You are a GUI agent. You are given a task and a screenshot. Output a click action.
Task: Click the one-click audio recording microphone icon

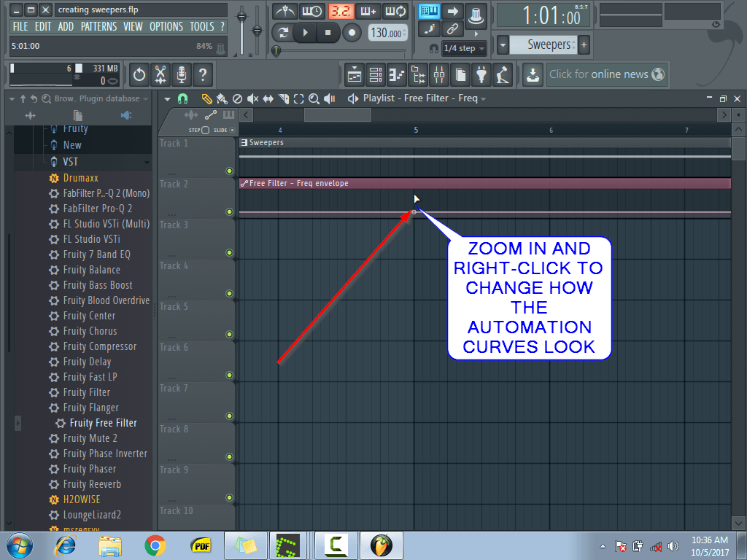coord(182,75)
